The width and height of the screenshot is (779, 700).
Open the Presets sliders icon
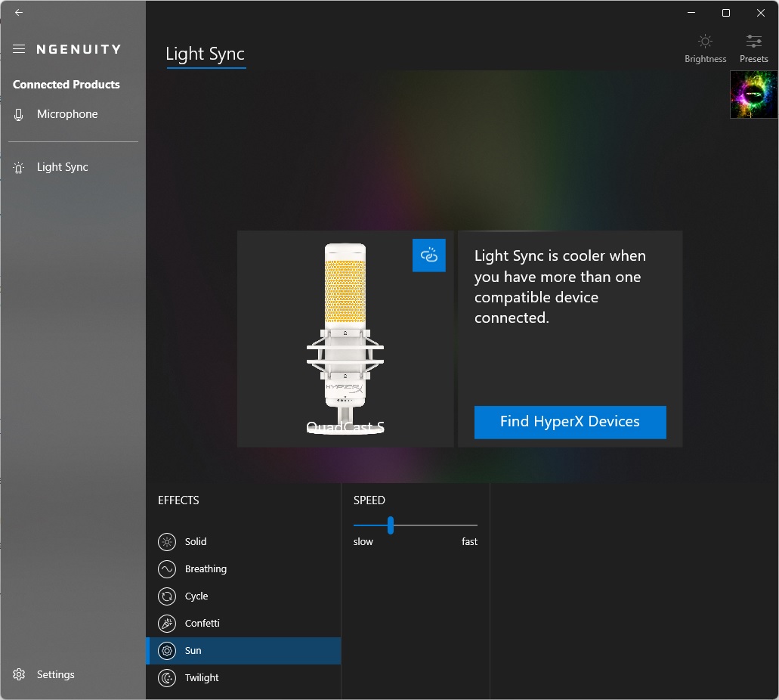753,41
